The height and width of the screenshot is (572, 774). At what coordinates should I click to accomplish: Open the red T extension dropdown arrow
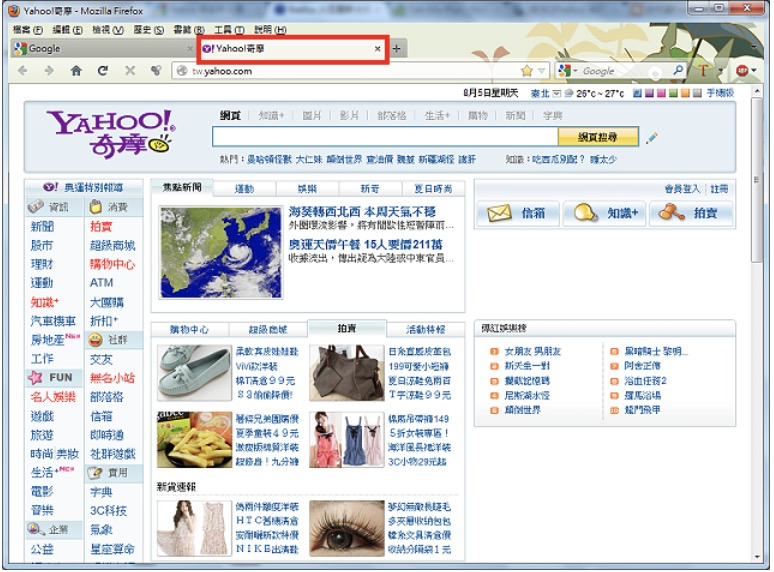point(720,71)
